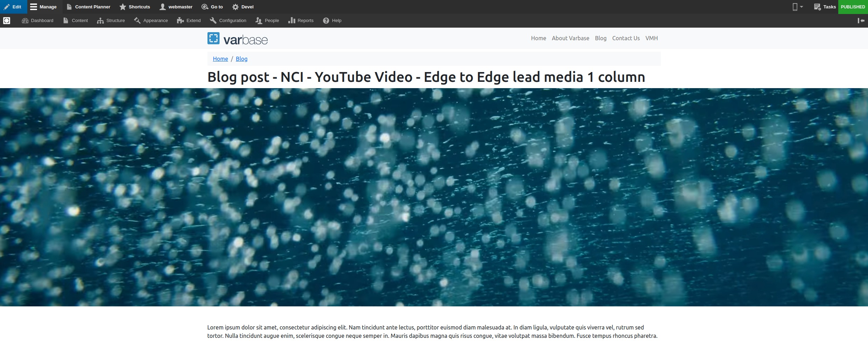
Task: Open the Configuration admin menu
Action: [x=228, y=21]
